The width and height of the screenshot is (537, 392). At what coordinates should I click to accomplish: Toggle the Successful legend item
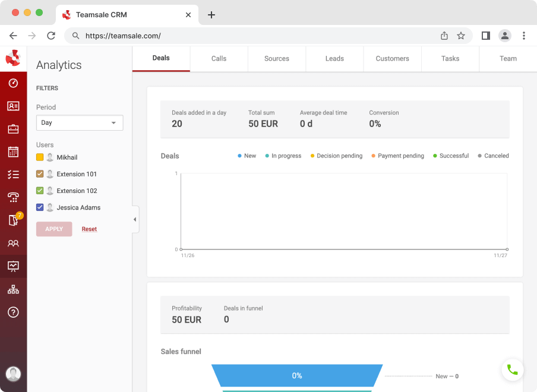click(451, 156)
